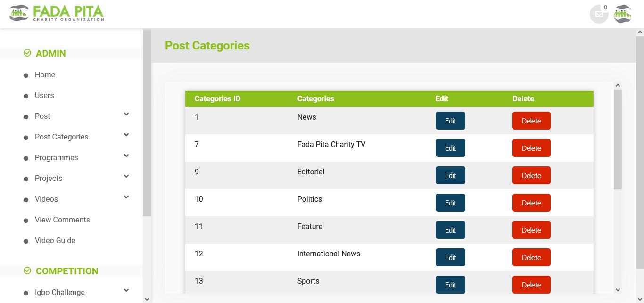Click the COMPETITION section check-circle icon

pos(27,270)
